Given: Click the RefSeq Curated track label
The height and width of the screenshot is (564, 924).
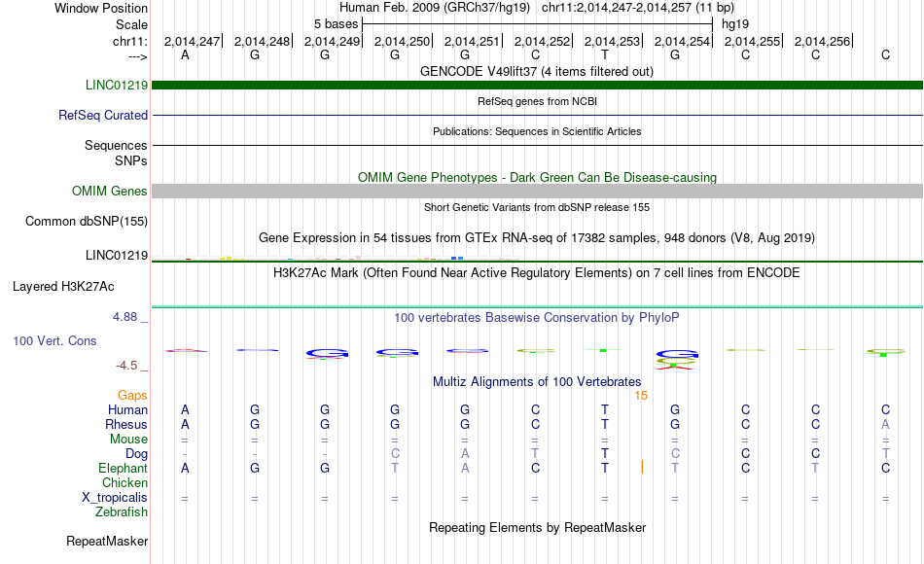Looking at the screenshot, I should click(103, 115).
